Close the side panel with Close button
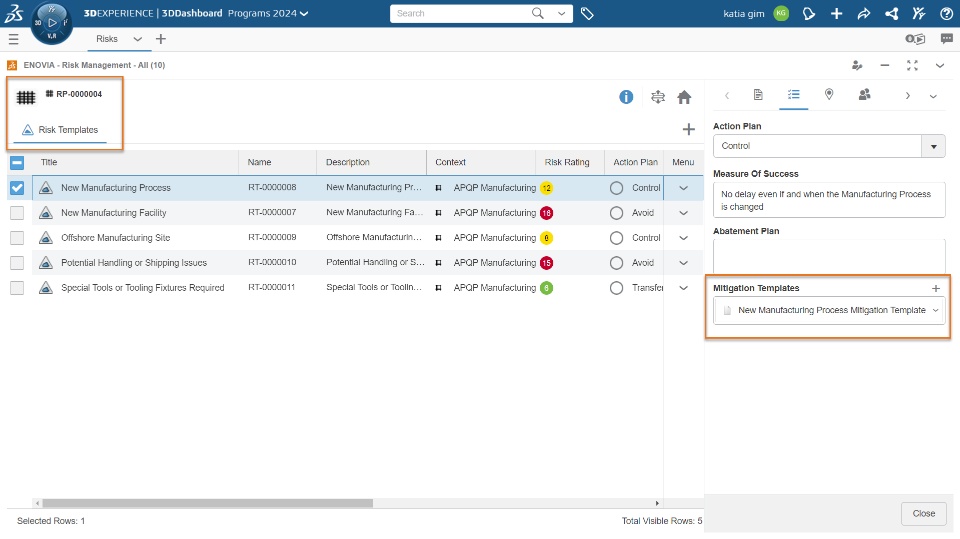960x539 pixels. 923,513
